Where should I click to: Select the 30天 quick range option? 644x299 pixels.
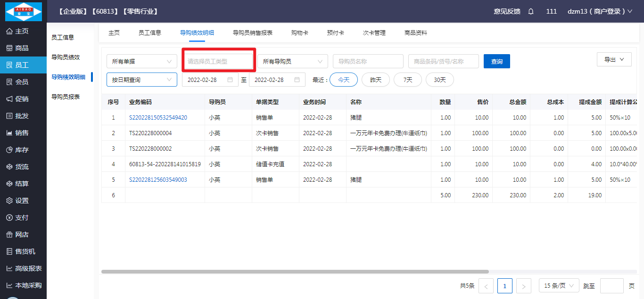pyautogui.click(x=439, y=80)
